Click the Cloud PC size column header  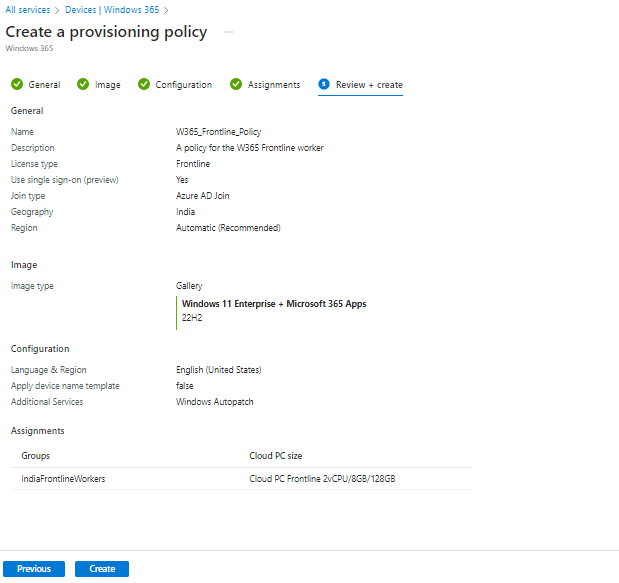coord(276,456)
